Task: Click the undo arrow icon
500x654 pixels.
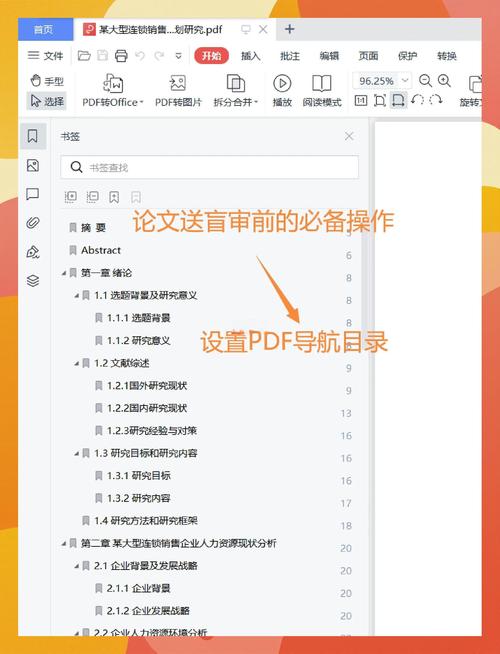Action: [140, 55]
